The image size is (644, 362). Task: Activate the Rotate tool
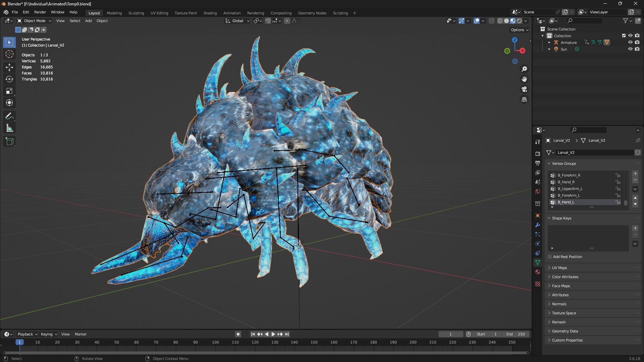(9, 79)
